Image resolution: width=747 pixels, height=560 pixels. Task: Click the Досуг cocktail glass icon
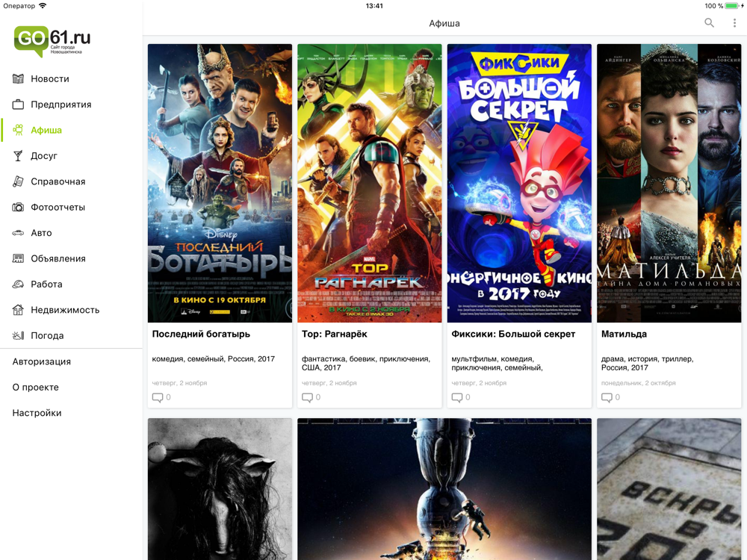click(18, 156)
